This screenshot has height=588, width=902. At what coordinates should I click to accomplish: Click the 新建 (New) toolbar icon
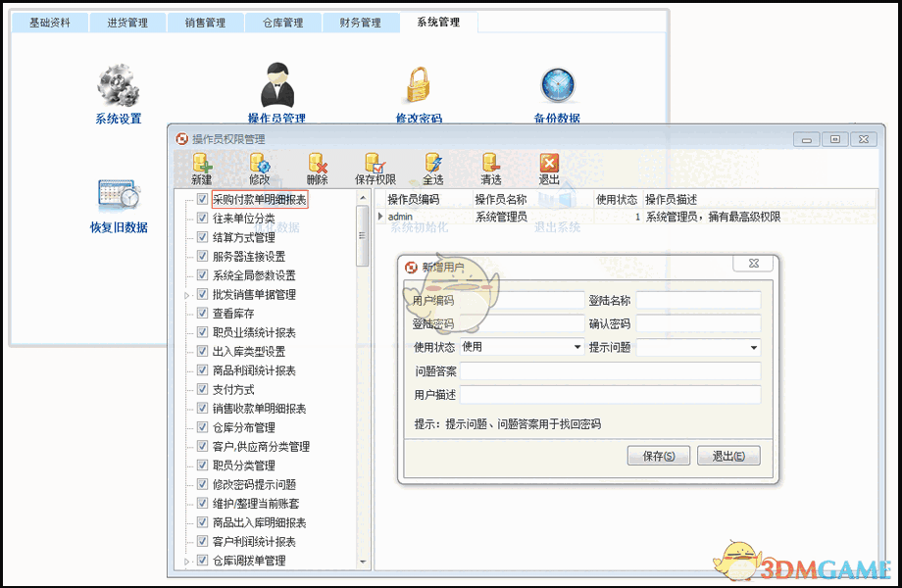(202, 167)
